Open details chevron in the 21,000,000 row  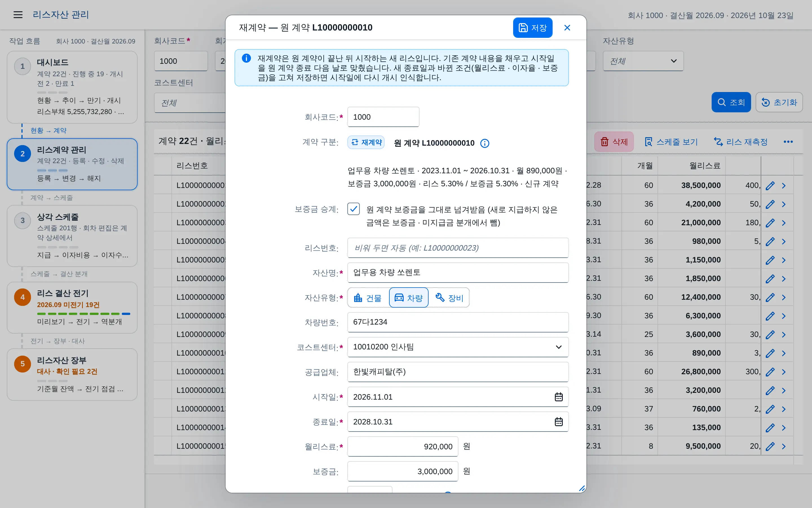coord(784,223)
